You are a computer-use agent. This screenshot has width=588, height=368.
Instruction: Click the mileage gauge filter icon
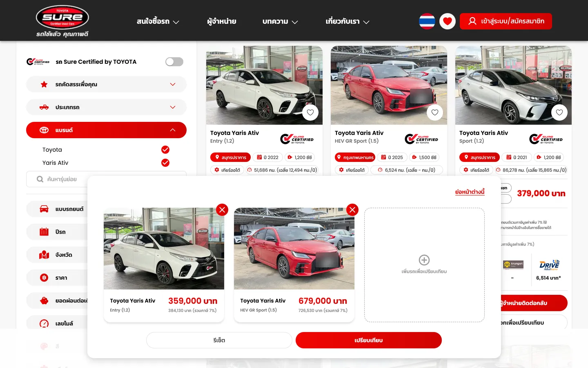tap(44, 323)
